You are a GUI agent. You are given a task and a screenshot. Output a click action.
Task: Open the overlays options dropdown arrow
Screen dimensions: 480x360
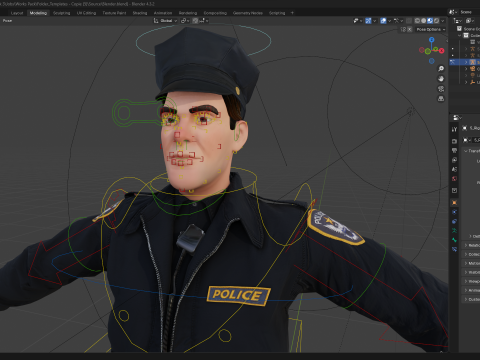click(x=389, y=21)
